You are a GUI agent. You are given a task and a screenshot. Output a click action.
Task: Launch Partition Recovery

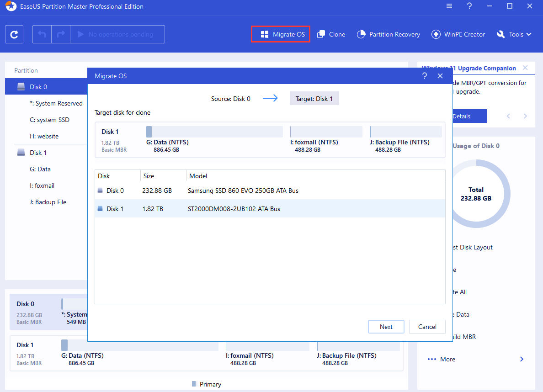click(388, 34)
